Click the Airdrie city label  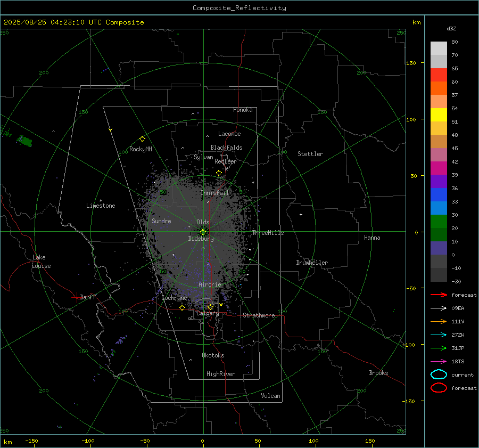coord(210,284)
